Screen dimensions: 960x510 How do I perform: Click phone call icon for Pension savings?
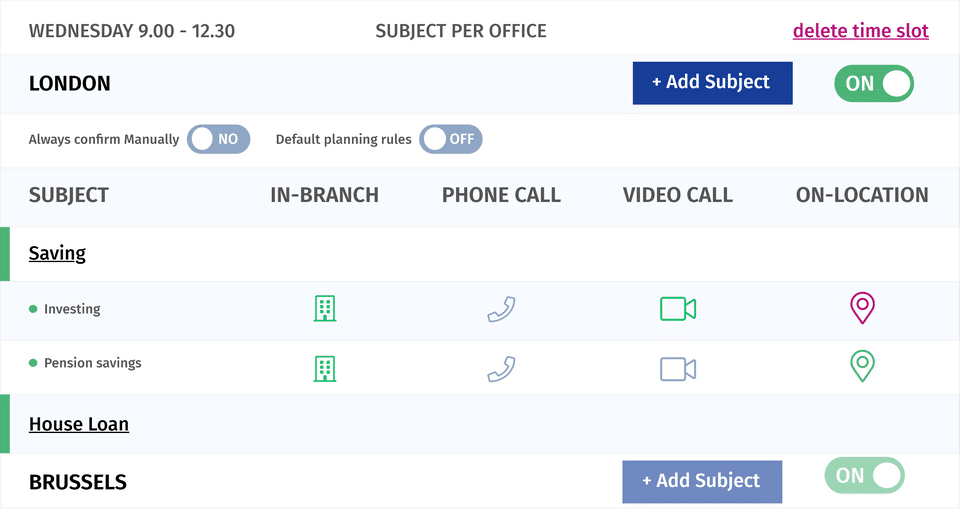(501, 369)
